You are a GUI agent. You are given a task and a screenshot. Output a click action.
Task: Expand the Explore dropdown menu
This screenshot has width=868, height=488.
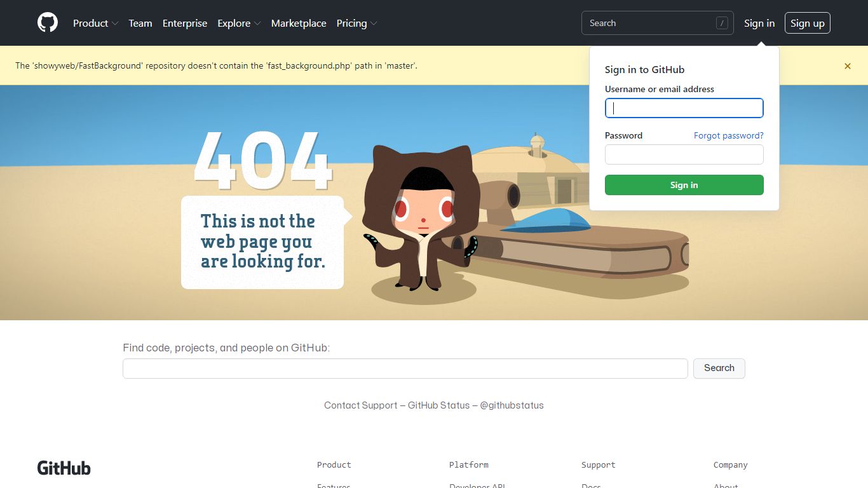coord(239,23)
